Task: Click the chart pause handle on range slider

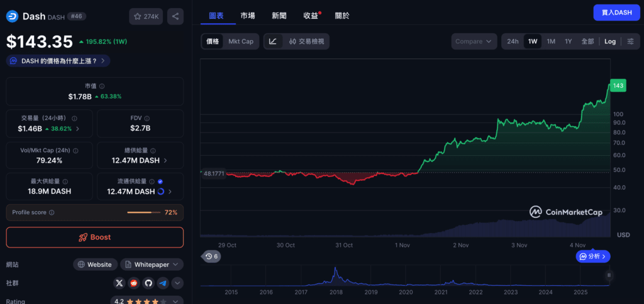Action: tap(609, 275)
